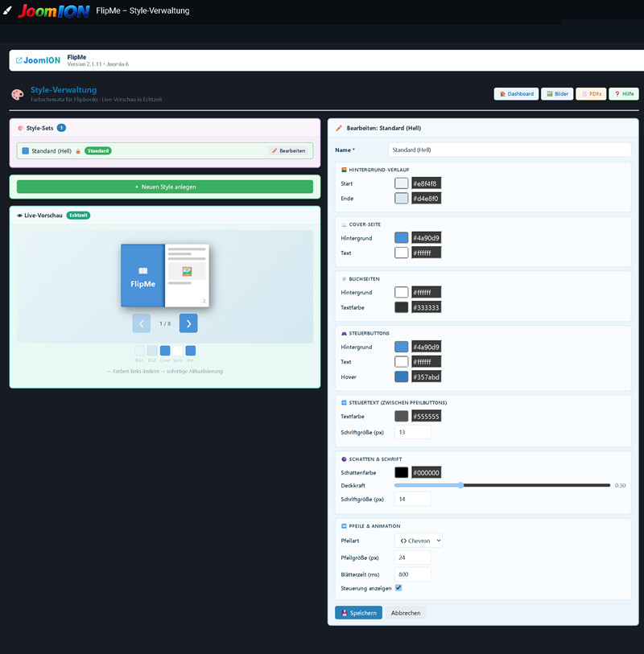The height and width of the screenshot is (654, 644).
Task: Click the Echtzeit badge in Live-Vorschau
Action: [x=78, y=216]
